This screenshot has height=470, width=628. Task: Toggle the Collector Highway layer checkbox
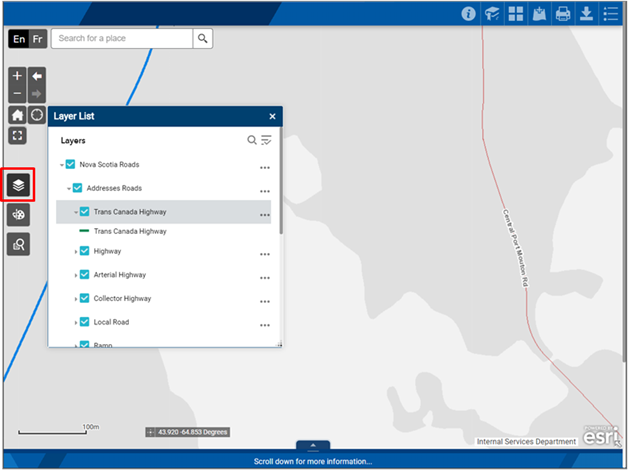pyautogui.click(x=85, y=298)
